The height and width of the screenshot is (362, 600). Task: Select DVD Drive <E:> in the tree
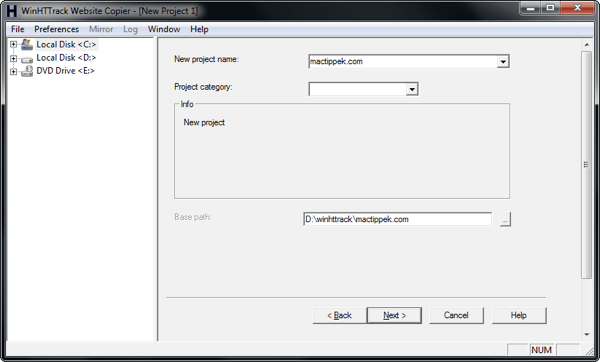click(x=65, y=71)
